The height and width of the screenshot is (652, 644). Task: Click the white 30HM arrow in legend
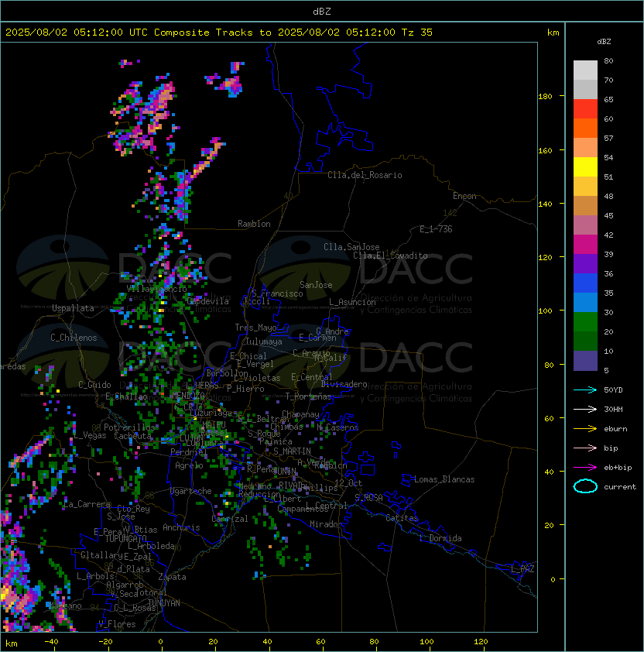point(585,409)
